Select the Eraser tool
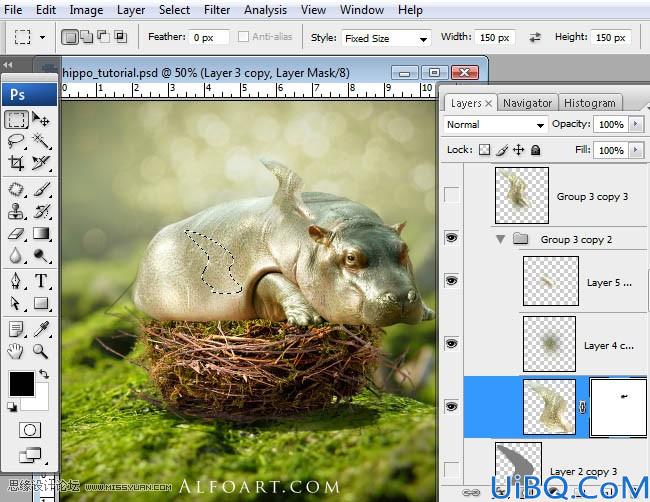 pos(16,234)
